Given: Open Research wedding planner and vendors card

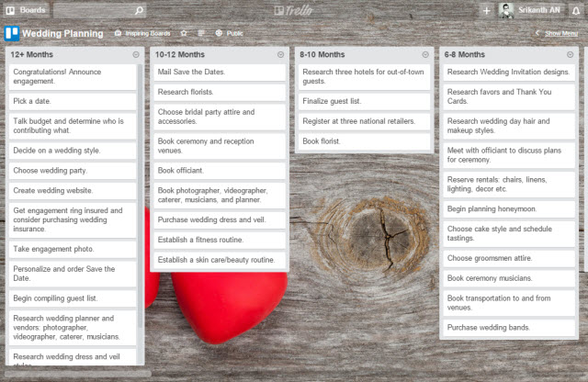Looking at the screenshot, I should tap(73, 328).
